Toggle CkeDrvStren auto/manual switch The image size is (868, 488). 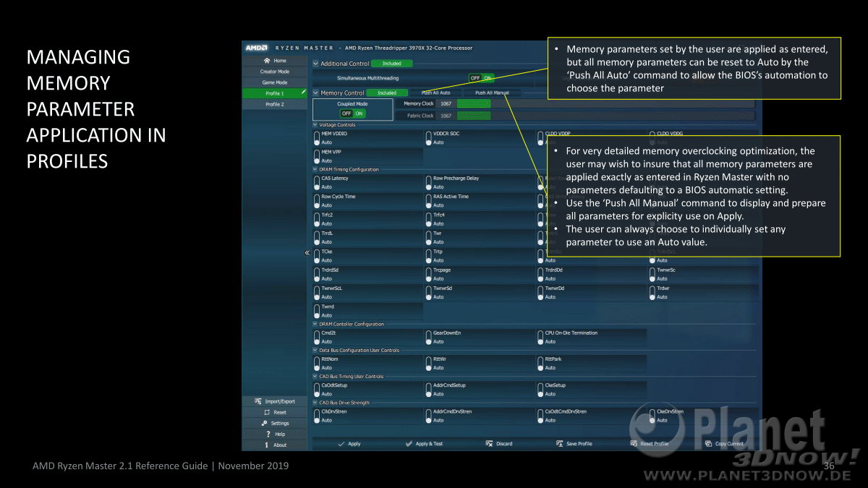point(653,416)
